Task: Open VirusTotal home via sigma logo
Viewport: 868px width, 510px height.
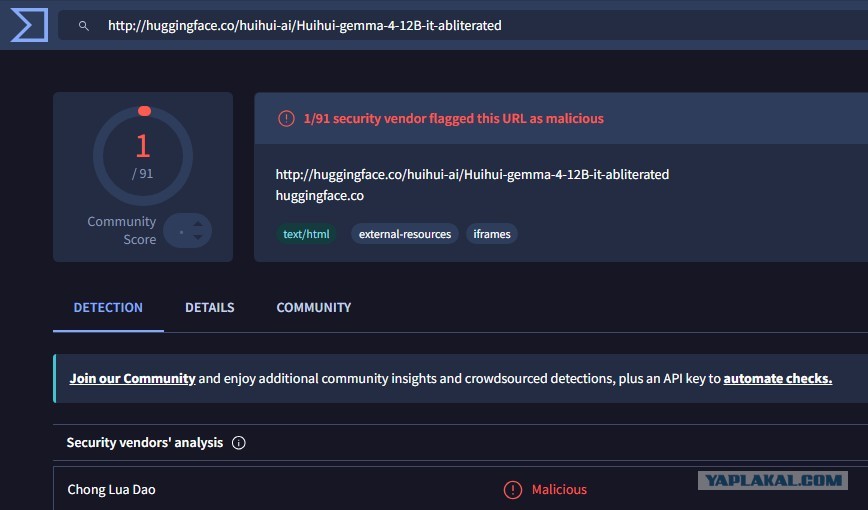Action: pos(29,25)
